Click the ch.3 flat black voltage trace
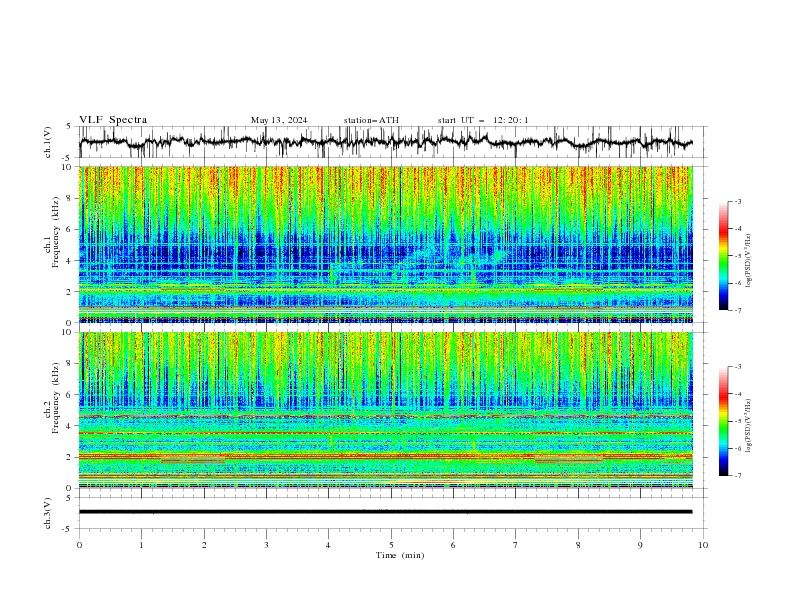This screenshot has height=612, width=792. [385, 512]
